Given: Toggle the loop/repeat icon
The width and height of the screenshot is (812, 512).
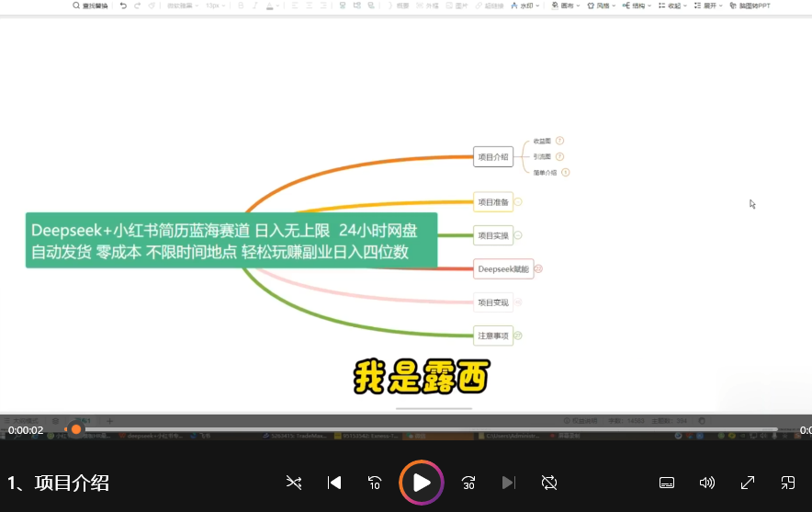Looking at the screenshot, I should point(549,483).
